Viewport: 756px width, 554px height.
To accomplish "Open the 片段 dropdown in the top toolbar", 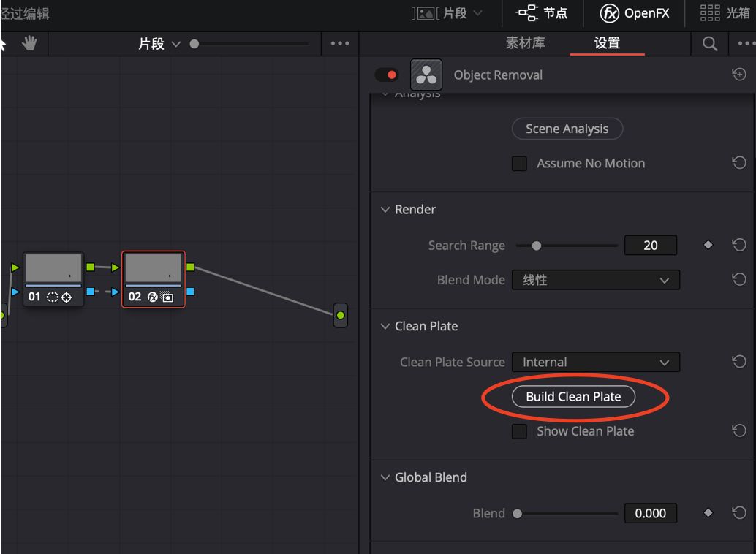I will click(x=447, y=13).
